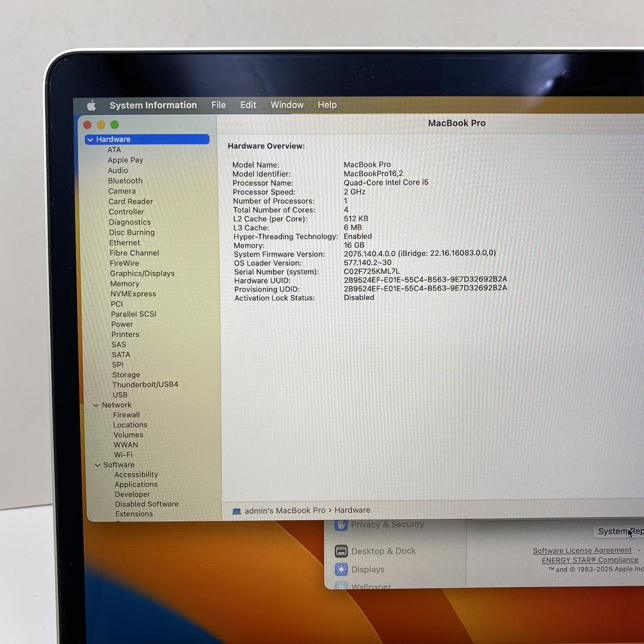
Task: Select WWAN under Network
Action: coord(126,445)
